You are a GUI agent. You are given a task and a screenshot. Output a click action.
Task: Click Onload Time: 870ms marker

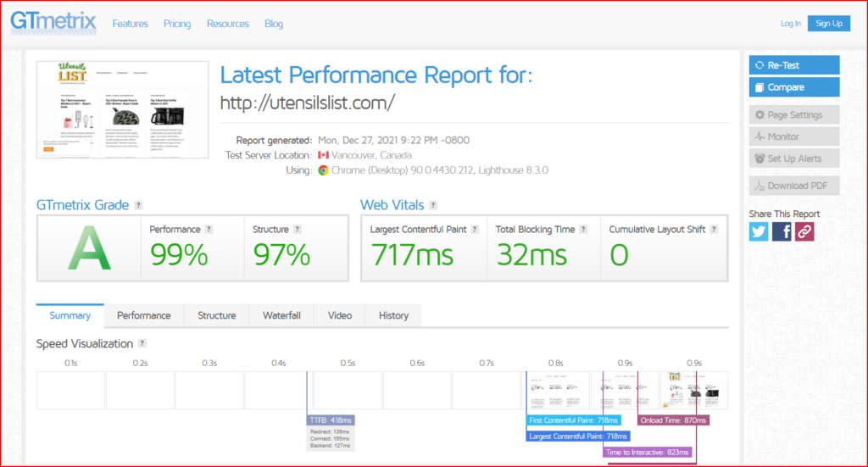[673, 420]
